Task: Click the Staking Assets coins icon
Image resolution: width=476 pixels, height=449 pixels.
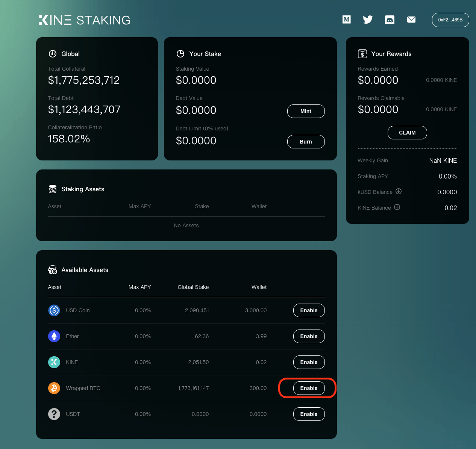Action: 53,189
